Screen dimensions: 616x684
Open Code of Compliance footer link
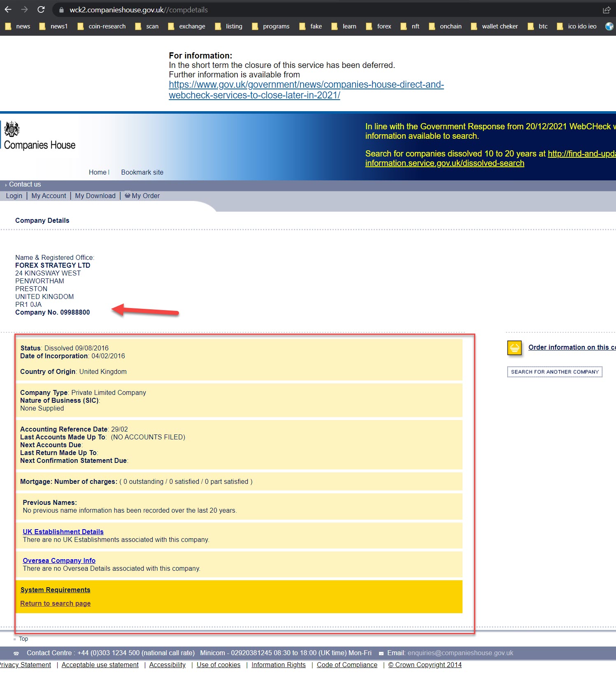[x=347, y=665]
